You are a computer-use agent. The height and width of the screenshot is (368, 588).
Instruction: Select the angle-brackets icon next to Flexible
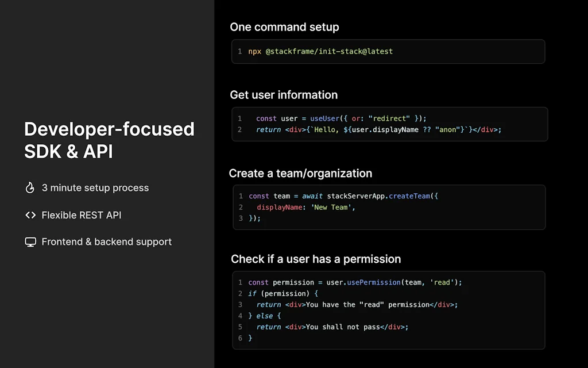click(30, 215)
